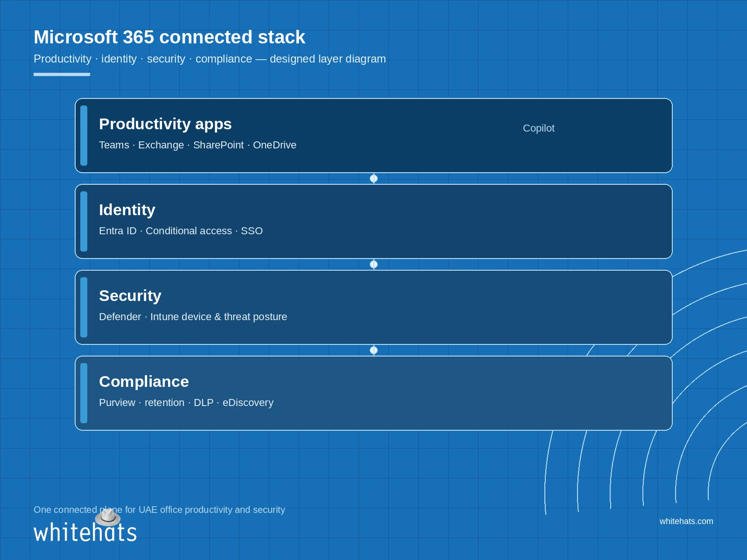The height and width of the screenshot is (560, 747).
Task: Click the subtitle 'Productivity · identity · security · compliance — designed layer diagram'
Action: [x=210, y=59]
